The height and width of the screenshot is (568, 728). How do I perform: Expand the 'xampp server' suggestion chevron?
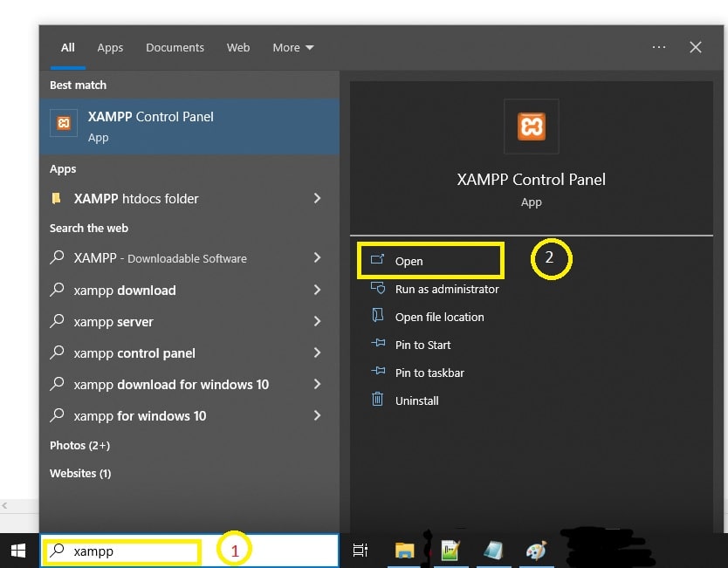click(317, 322)
